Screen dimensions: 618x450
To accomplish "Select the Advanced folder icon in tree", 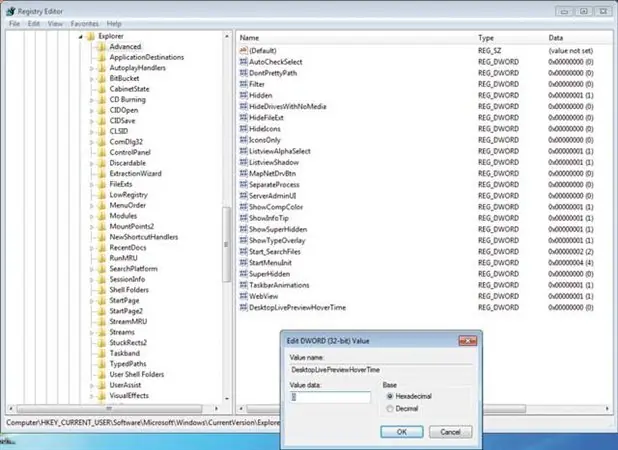I will [x=102, y=46].
